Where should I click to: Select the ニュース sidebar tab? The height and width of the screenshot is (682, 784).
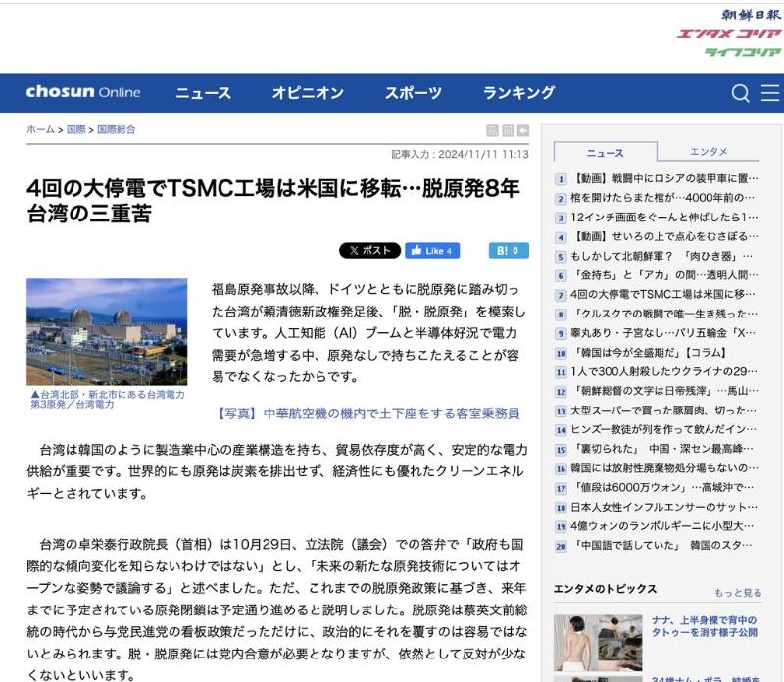(605, 153)
